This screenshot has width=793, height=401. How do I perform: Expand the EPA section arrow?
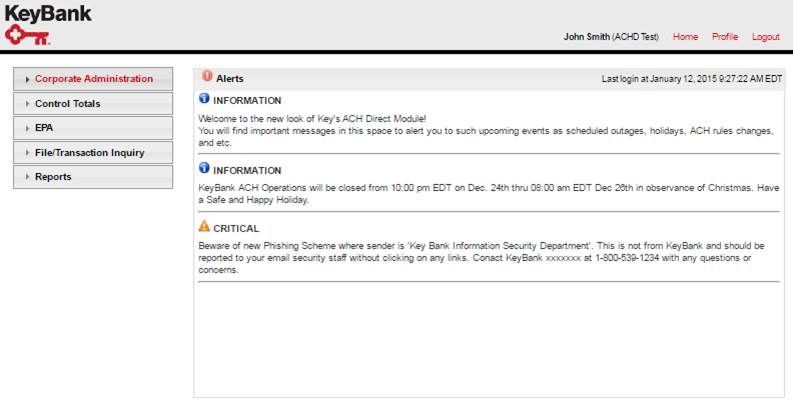[x=27, y=128]
